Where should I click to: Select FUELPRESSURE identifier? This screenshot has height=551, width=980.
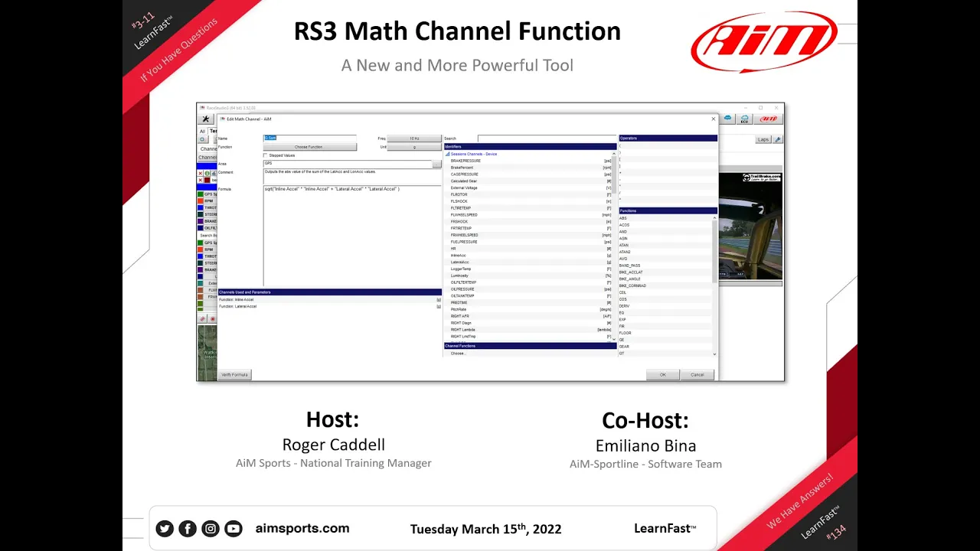(530, 242)
